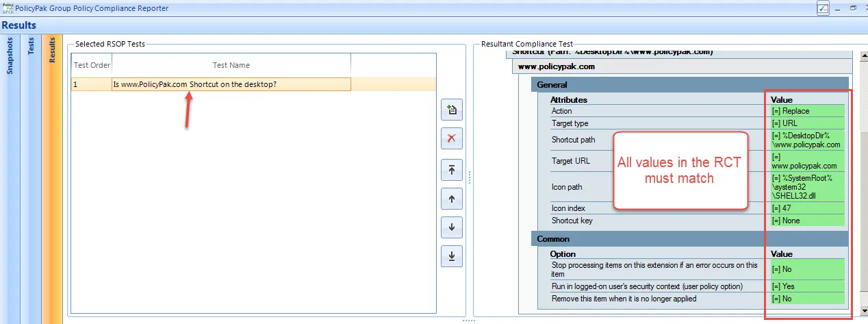This screenshot has width=868, height=324.
Task: Click the add test document icon
Action: pyautogui.click(x=452, y=110)
